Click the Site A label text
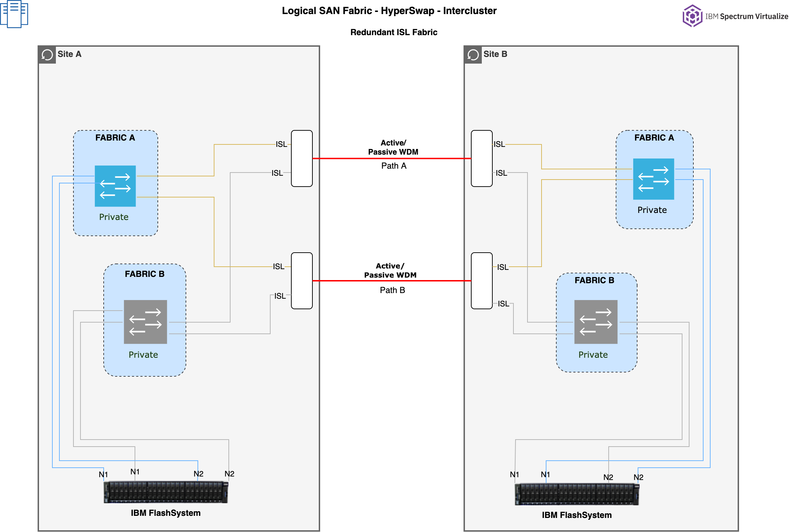Screen dimensions: 790x532 (69, 54)
